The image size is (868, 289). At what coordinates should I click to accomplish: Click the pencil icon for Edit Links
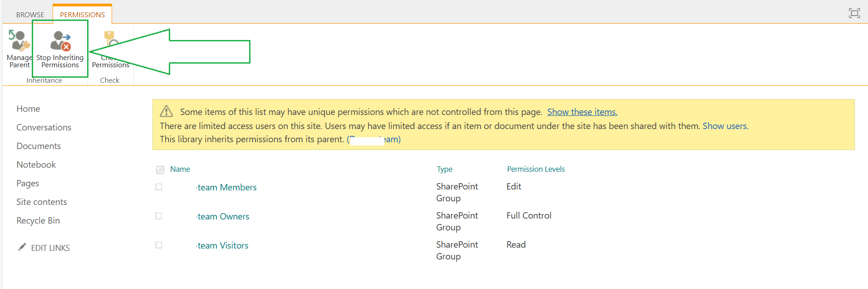(x=22, y=247)
